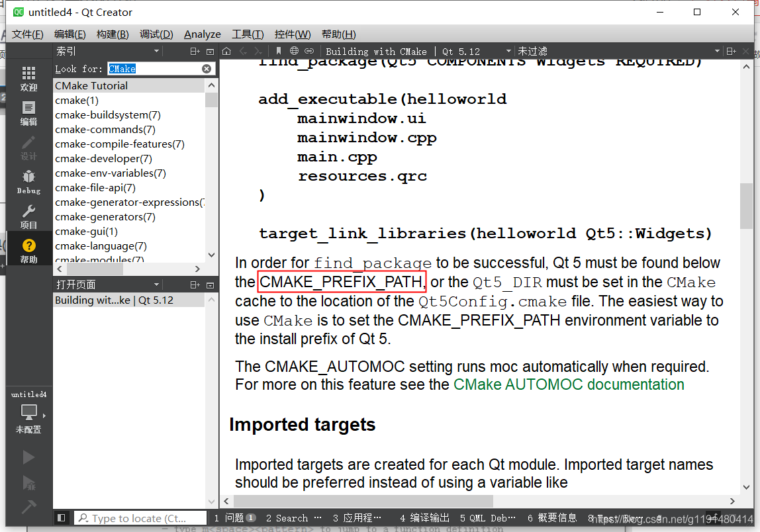Viewport: 760px width, 532px height.
Task: Close the 索引 sidebar panel
Action: (x=211, y=52)
